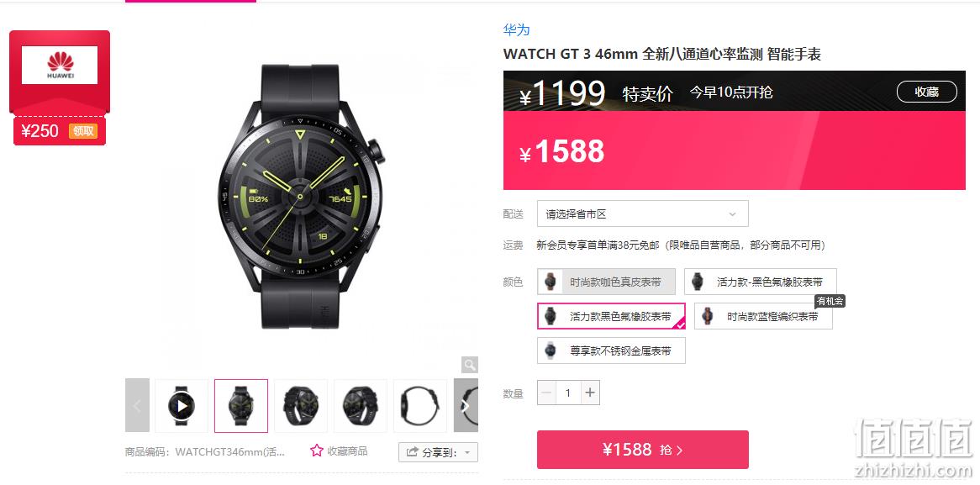Viewport: 980px width, 485px height.
Task: Open the 华为 brand link
Action: click(x=516, y=29)
